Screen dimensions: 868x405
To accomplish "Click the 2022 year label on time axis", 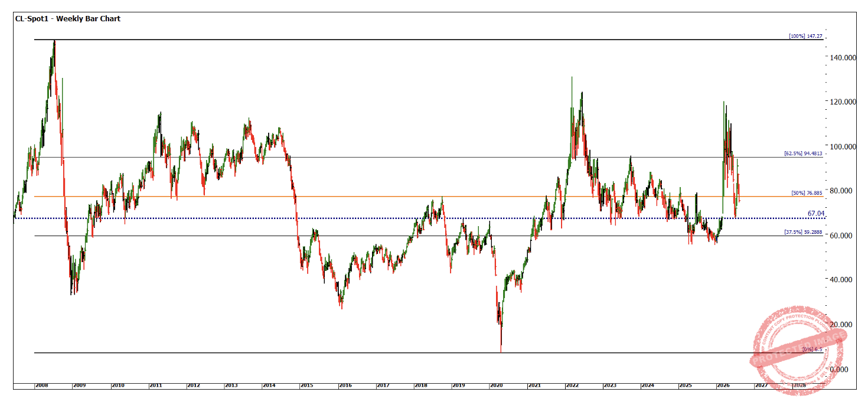I will (572, 385).
